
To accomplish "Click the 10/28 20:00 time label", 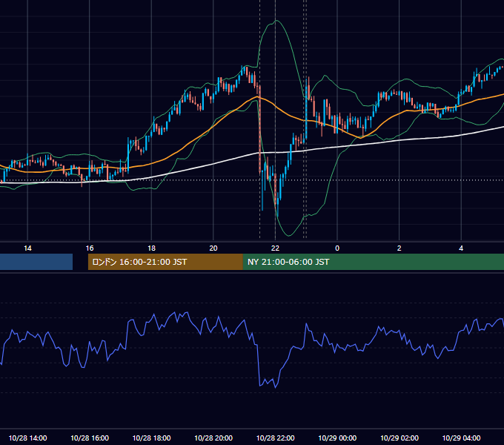I will pyautogui.click(x=213, y=438).
